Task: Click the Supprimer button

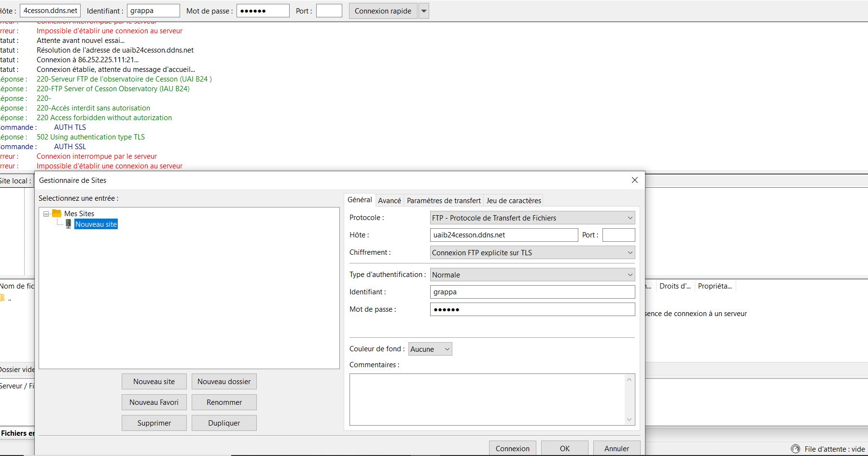Action: click(154, 423)
